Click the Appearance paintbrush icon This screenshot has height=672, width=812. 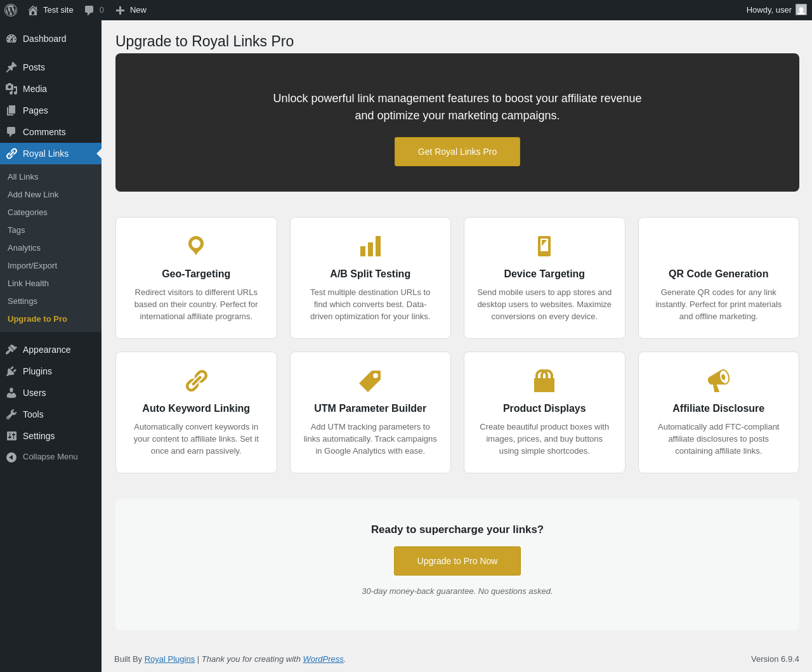click(11, 350)
